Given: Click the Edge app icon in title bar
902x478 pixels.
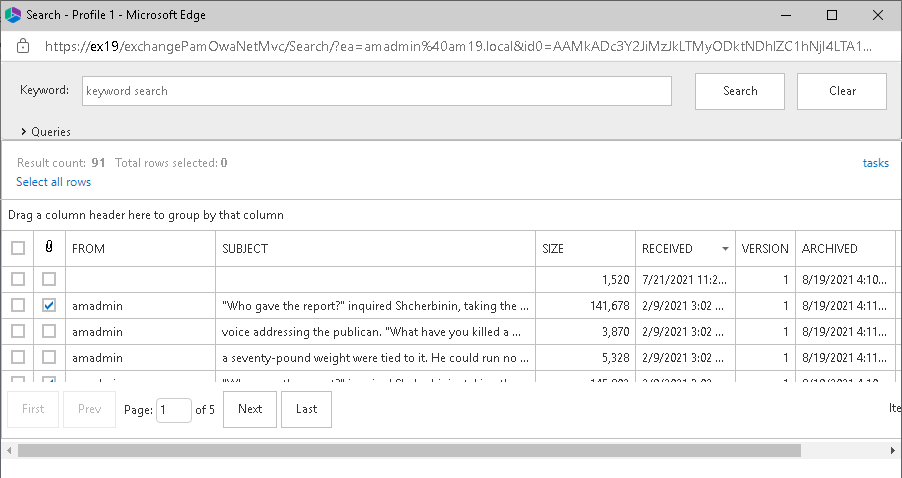Looking at the screenshot, I should coord(13,15).
